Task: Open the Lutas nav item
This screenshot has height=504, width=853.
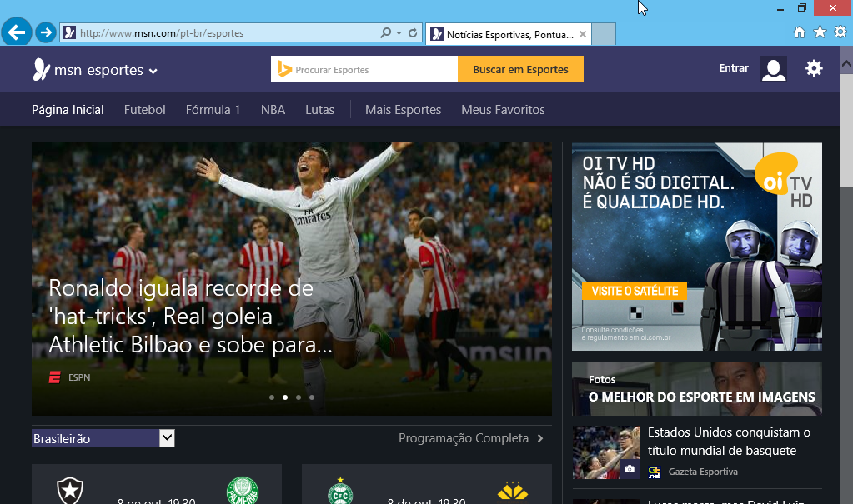Action: (x=319, y=110)
